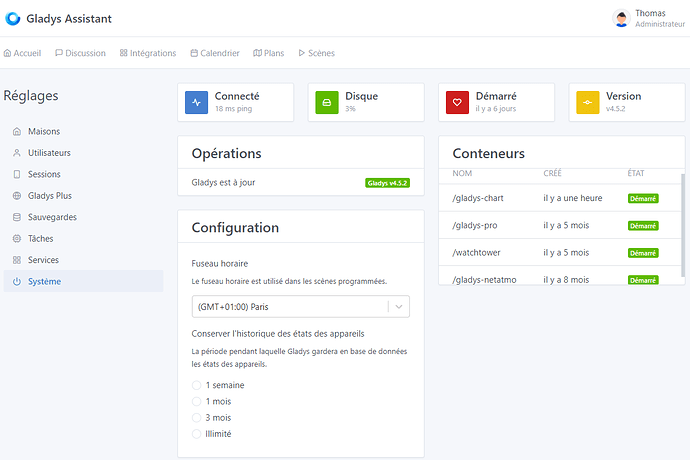Open Sauvegardes database icon in sidebar
The height and width of the screenshot is (460, 690).
17,217
